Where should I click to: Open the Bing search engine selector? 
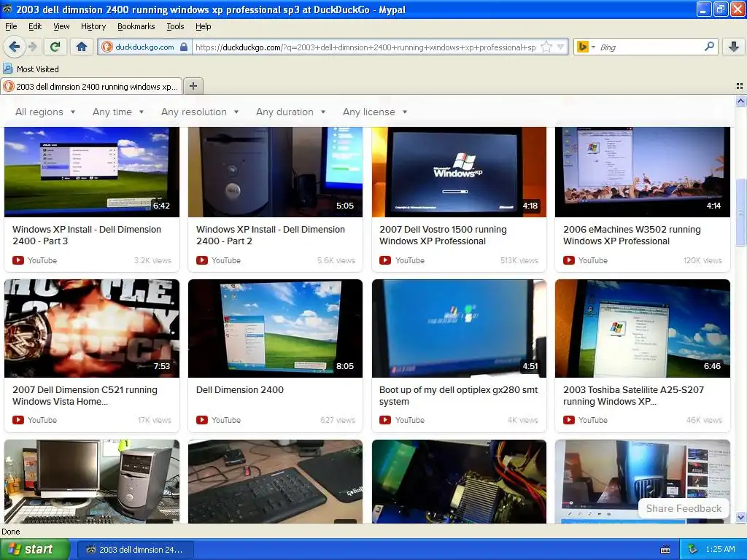[x=586, y=47]
